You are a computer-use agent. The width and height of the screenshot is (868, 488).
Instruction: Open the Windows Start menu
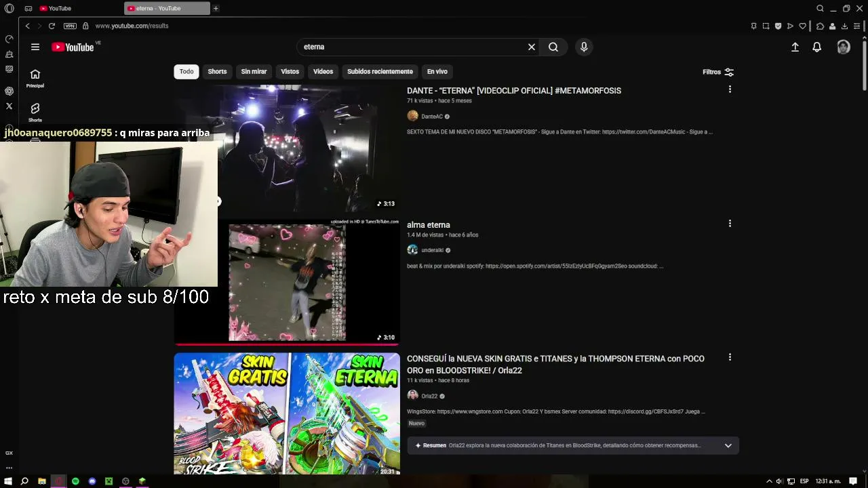8,481
